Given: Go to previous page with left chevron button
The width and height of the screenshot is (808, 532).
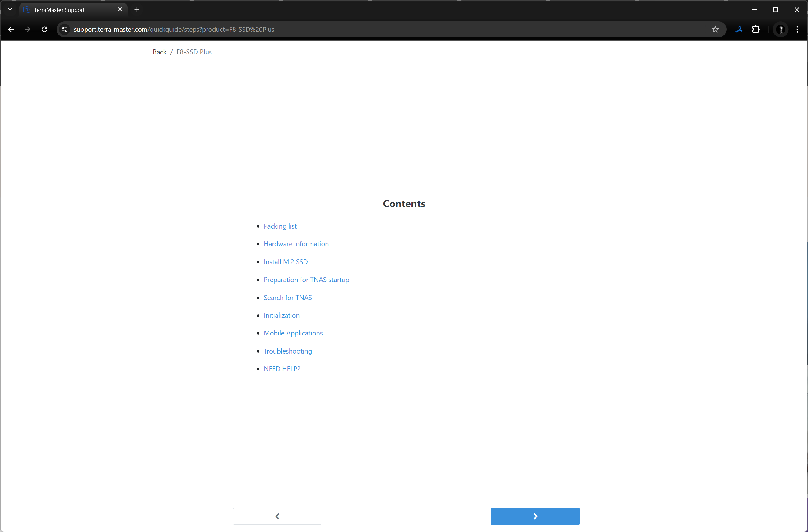Looking at the screenshot, I should click(277, 516).
